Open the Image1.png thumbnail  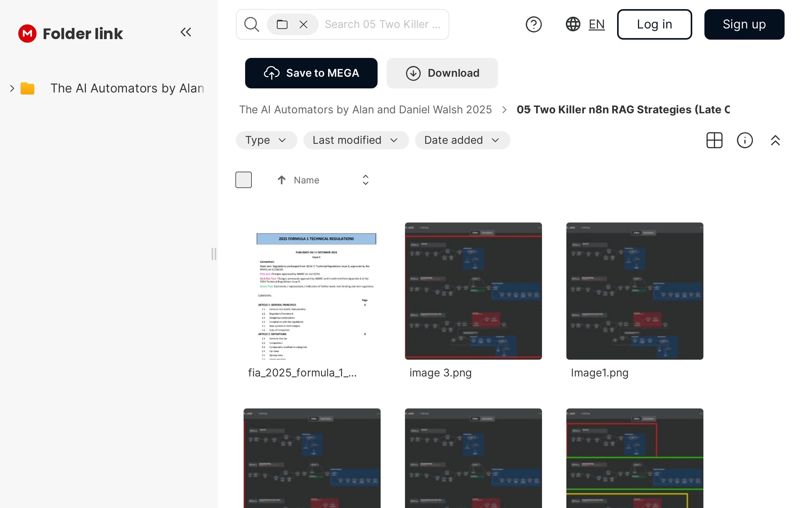click(x=634, y=291)
